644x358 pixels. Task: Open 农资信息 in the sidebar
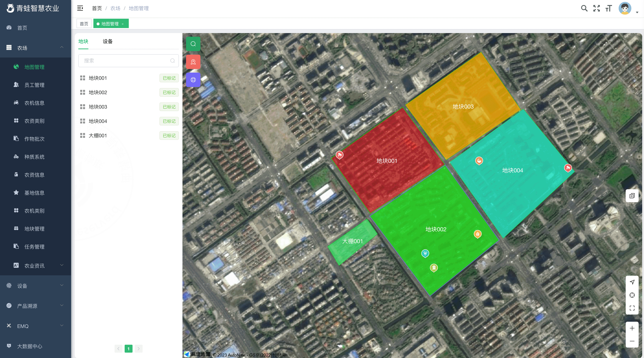36,175
